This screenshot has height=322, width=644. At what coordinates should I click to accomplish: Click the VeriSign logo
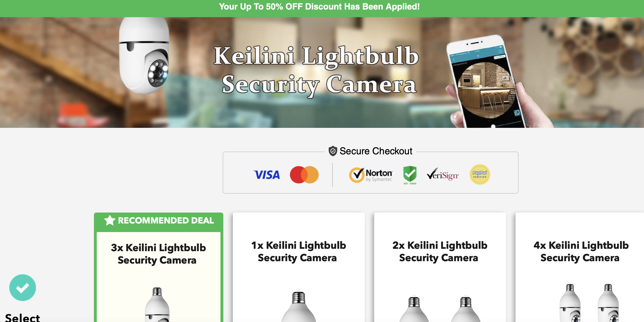[x=443, y=174]
